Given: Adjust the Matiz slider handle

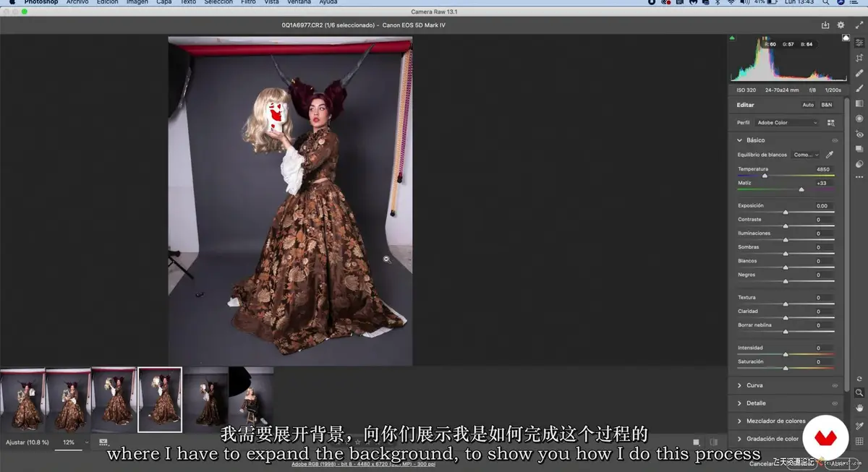Looking at the screenshot, I should (x=801, y=189).
